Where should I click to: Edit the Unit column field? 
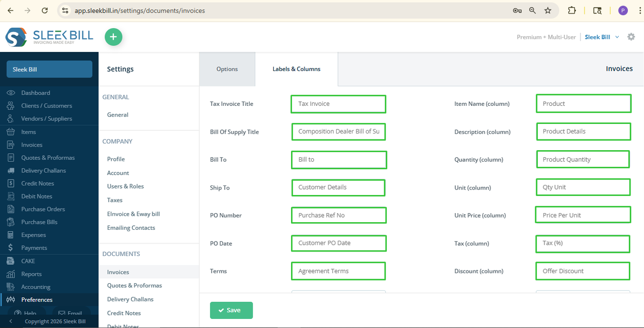583,187
